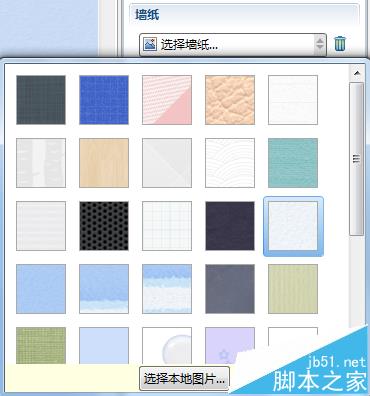Select the pale blue plain wallpaper in the bottom row
Viewport: 370px width, 396px height.
pos(104,346)
